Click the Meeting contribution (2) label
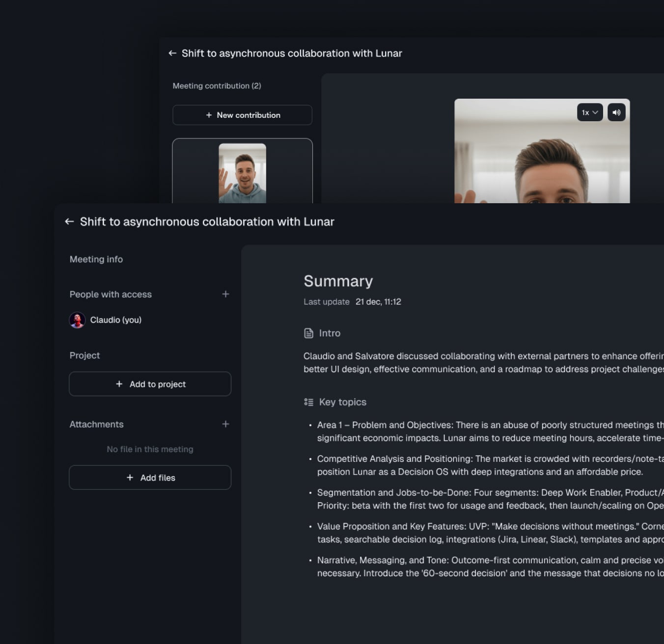This screenshot has height=644, width=664. (217, 86)
